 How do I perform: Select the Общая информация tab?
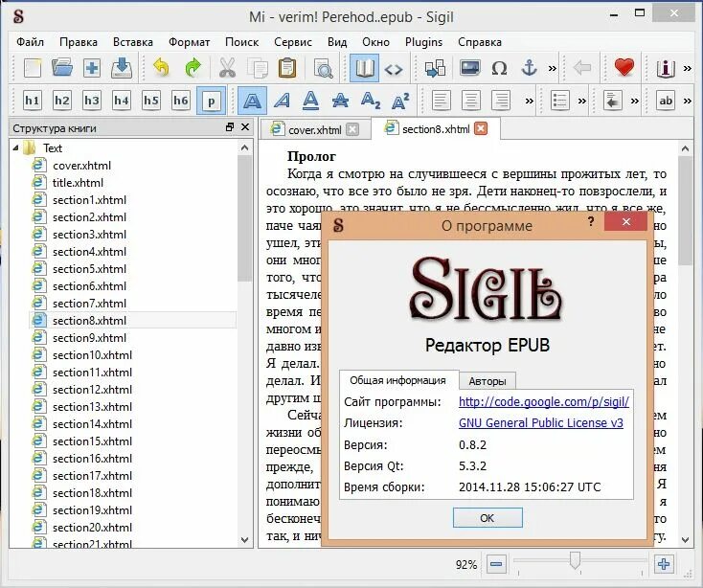point(397,380)
